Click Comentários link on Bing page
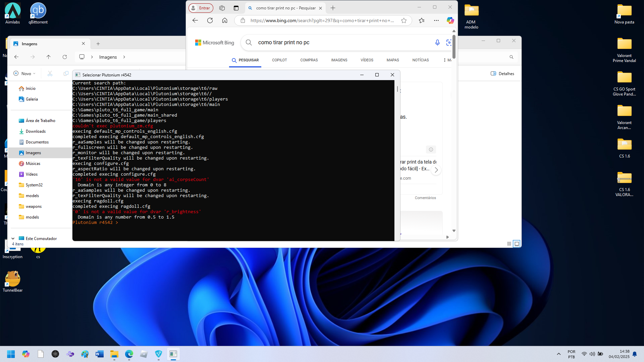 (x=425, y=198)
